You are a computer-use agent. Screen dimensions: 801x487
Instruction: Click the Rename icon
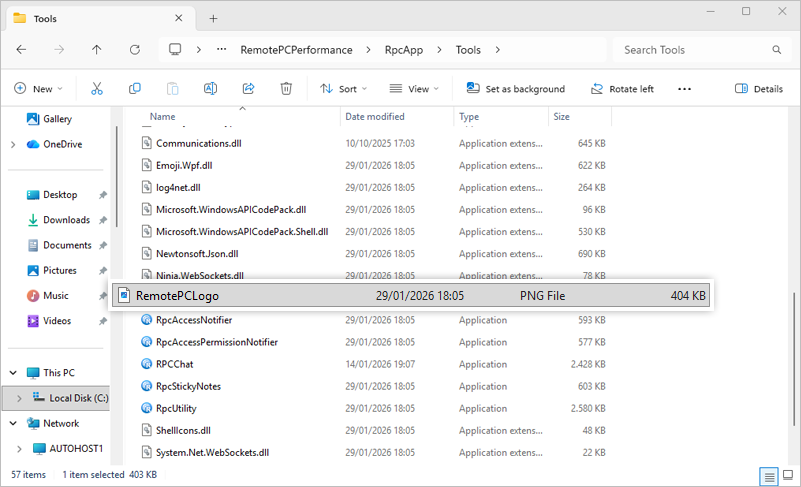coord(210,89)
